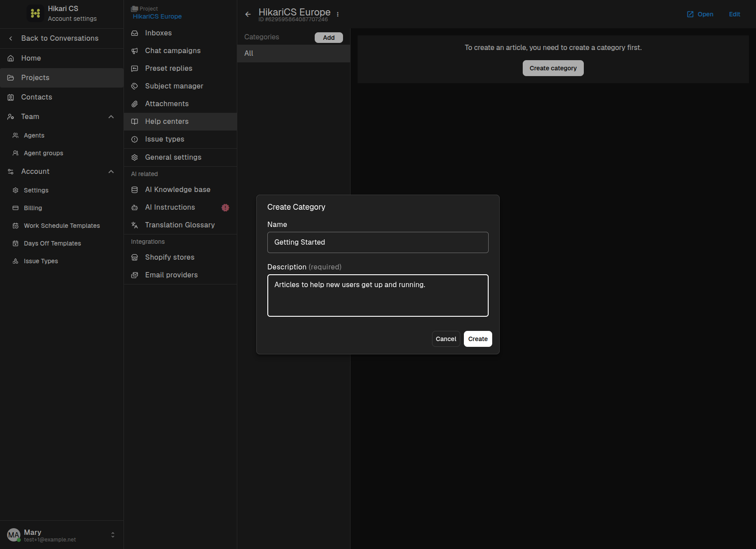This screenshot has height=549, width=756.
Task: Open the Mary user menu switcher
Action: 113,535
